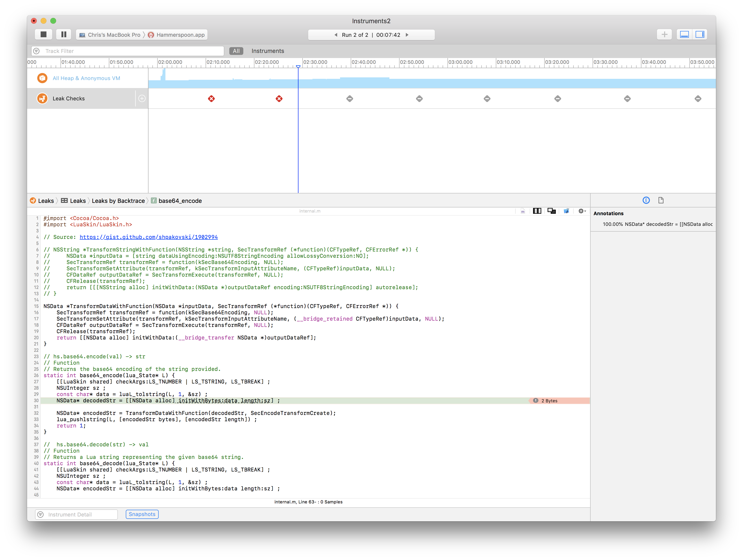
Task: Click the internal.m Line 63 status text
Action: 308,502
